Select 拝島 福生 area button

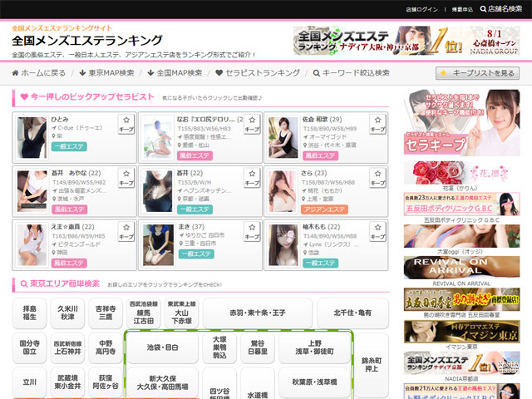tap(30, 313)
